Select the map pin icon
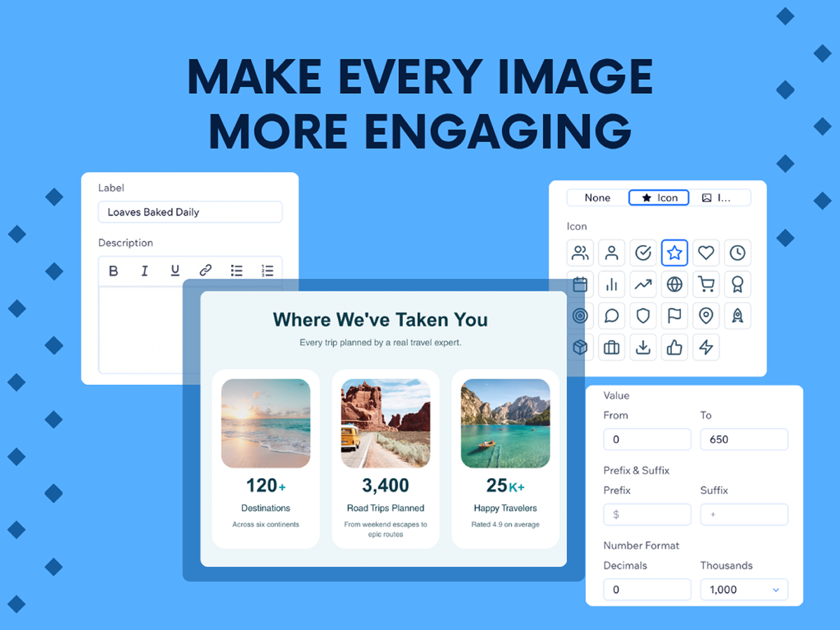This screenshot has width=840, height=630. click(x=706, y=316)
